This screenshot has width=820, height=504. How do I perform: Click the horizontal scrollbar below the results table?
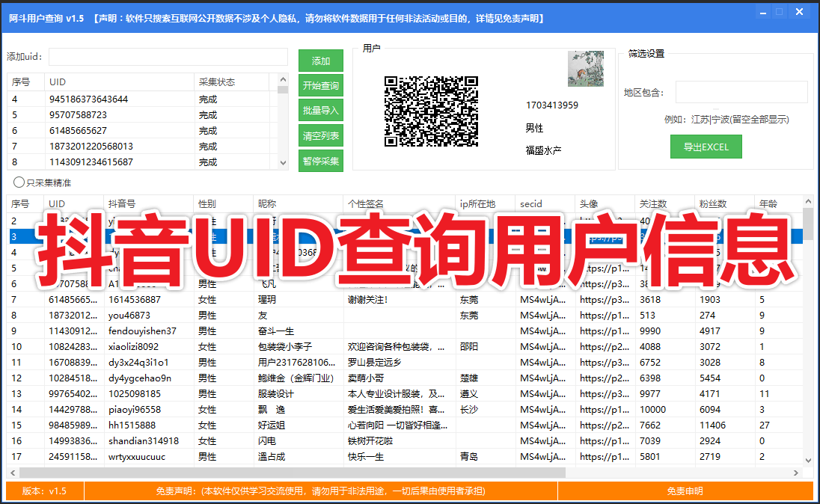pos(299,473)
